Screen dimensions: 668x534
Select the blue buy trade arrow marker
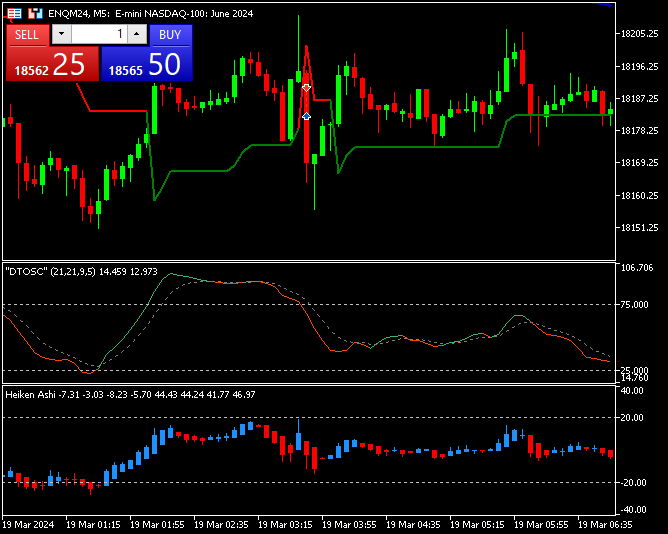point(306,116)
